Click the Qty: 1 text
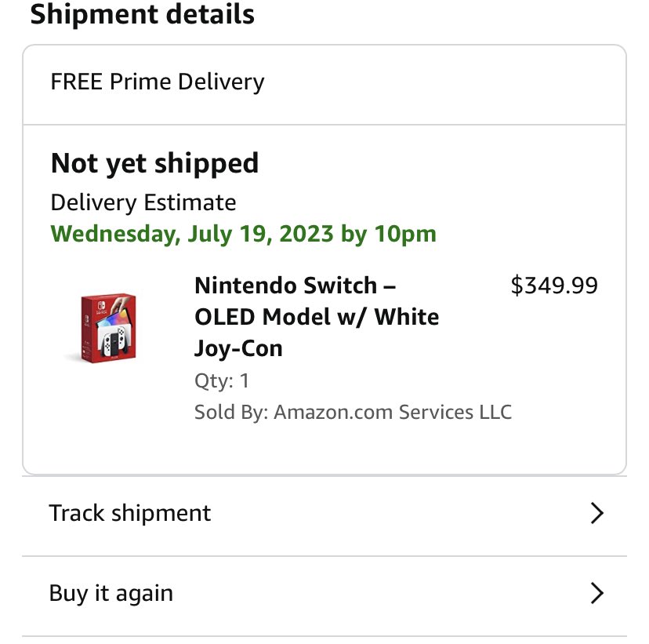Viewport: 649px width, 644px height. [x=222, y=381]
